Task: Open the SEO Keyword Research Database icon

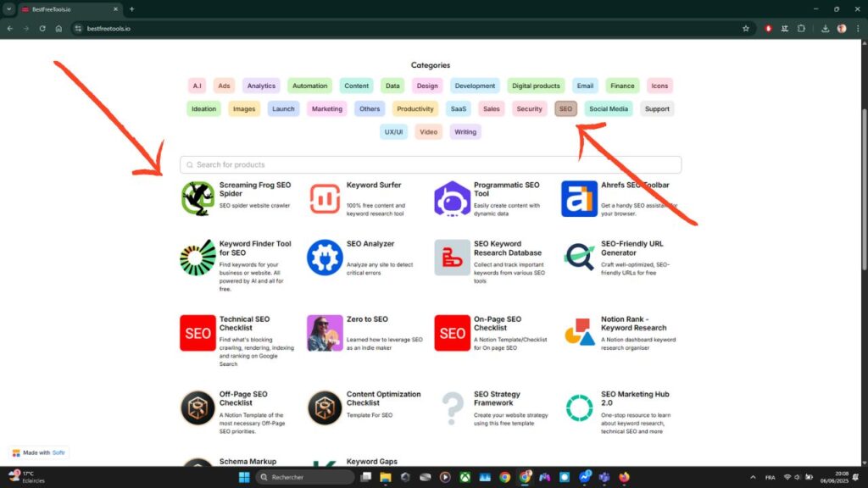Action: (452, 258)
